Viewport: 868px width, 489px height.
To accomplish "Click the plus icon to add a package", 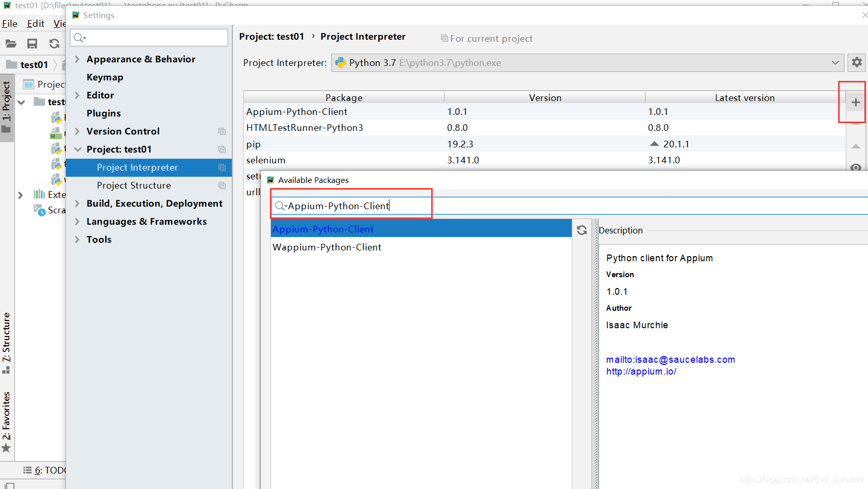I will pos(856,103).
